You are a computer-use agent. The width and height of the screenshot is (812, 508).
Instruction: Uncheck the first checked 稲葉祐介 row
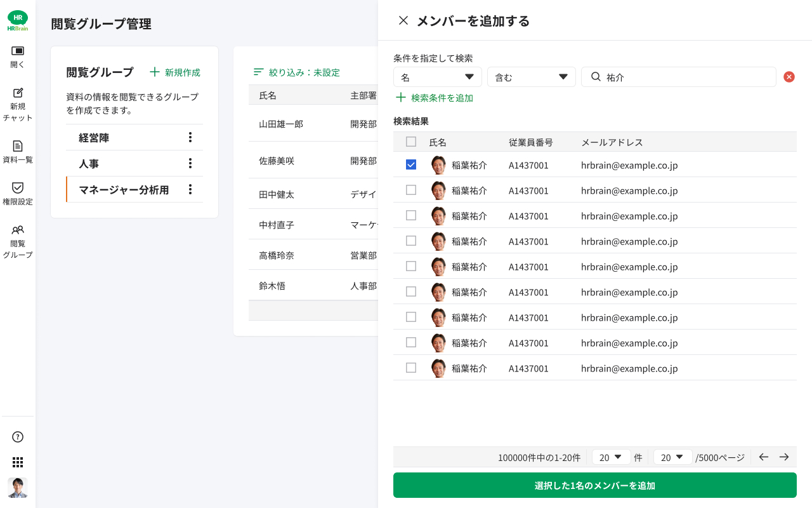[x=411, y=164]
